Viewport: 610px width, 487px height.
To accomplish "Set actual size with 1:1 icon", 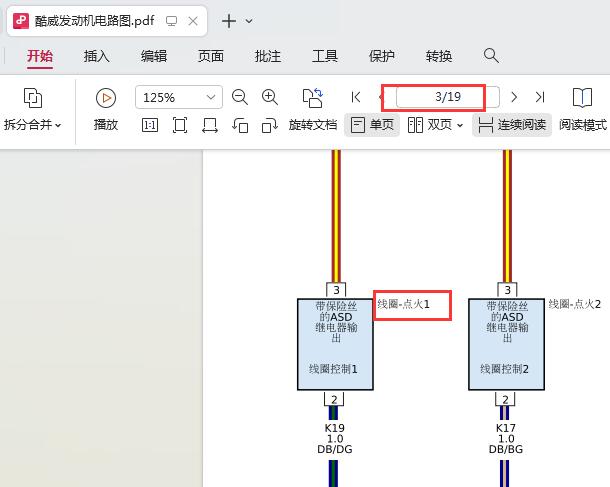I will click(x=150, y=125).
